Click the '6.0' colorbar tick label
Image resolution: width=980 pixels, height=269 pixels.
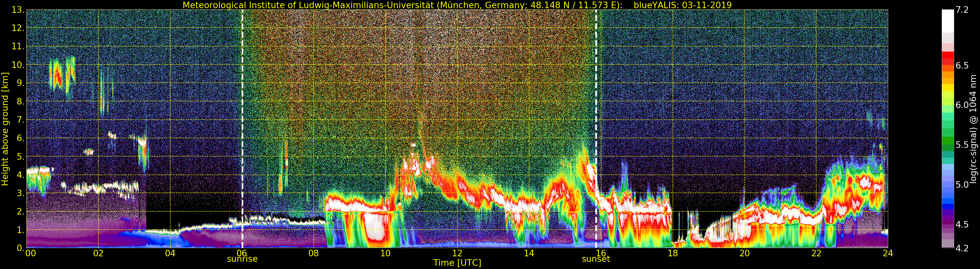coord(962,105)
